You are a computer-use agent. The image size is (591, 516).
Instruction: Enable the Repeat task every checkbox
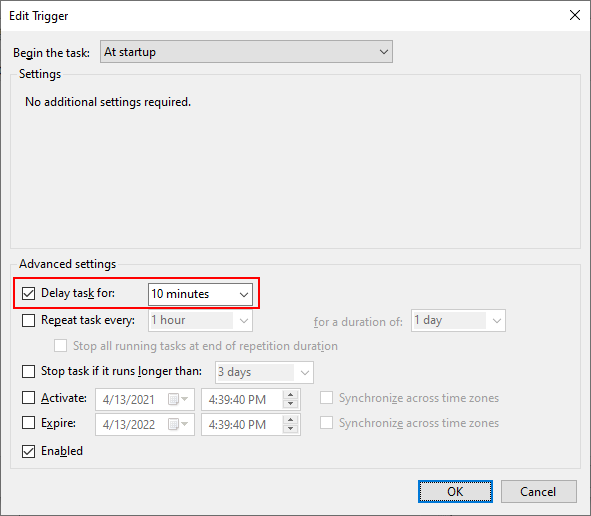[x=29, y=320]
